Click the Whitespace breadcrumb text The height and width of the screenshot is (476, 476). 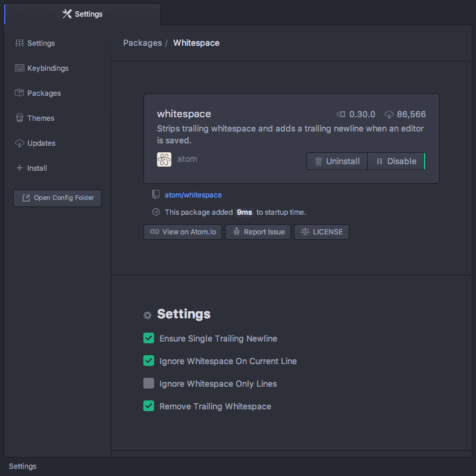196,43
